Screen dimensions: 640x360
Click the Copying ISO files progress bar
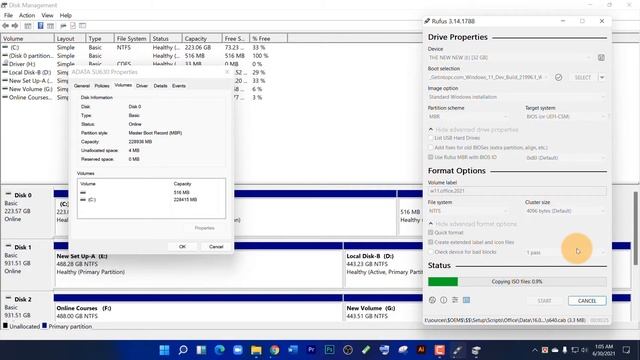click(517, 282)
